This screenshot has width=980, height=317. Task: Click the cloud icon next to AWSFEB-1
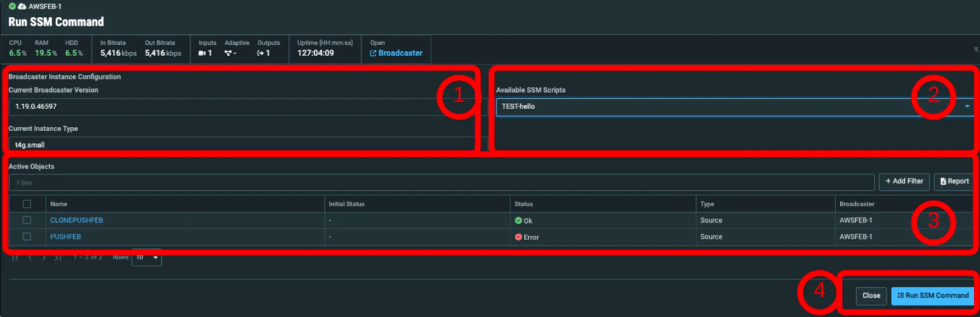point(22,6)
